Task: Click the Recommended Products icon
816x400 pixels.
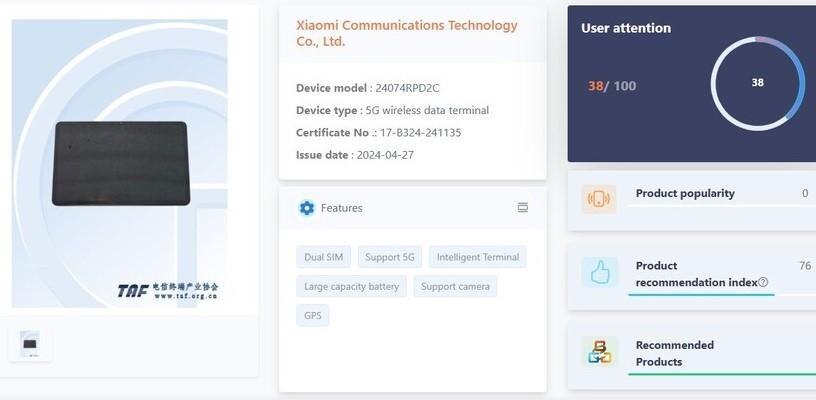Action: 599,352
